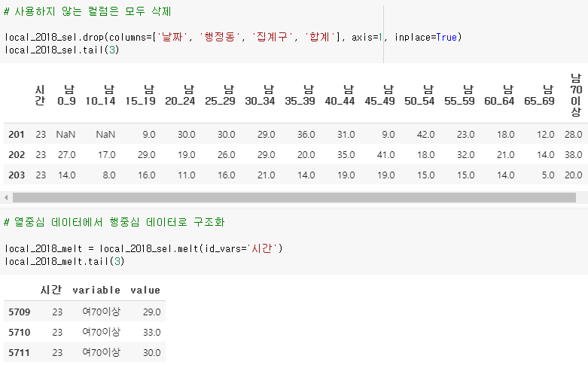Click the '남 10_14' column header
The width and height of the screenshot is (588, 365).
[100, 95]
